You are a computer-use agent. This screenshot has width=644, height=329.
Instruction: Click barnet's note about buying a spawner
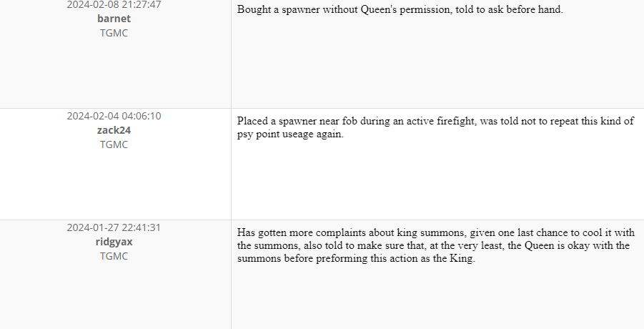click(x=400, y=10)
